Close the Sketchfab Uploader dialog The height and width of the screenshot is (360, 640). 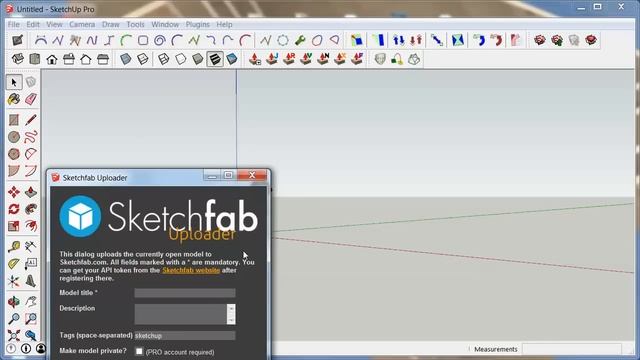(252, 176)
